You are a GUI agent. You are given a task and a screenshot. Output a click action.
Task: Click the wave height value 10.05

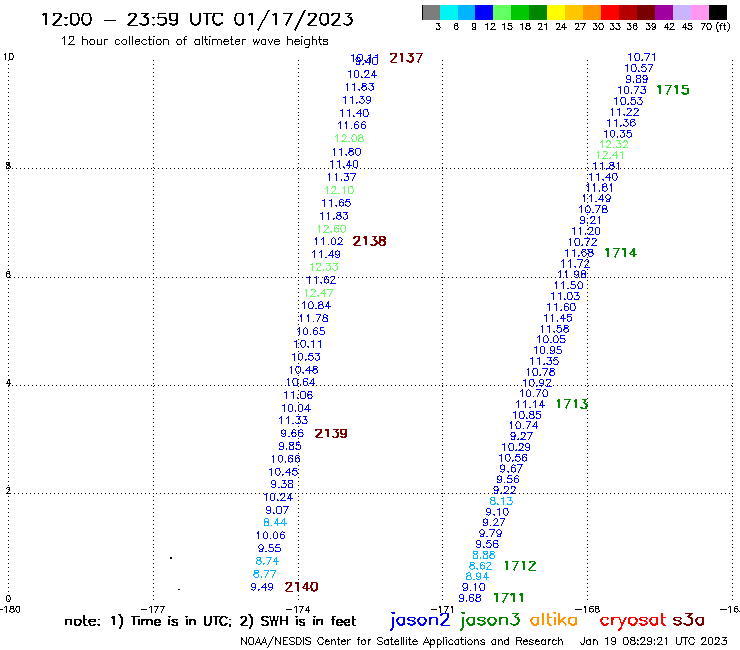[551, 339]
